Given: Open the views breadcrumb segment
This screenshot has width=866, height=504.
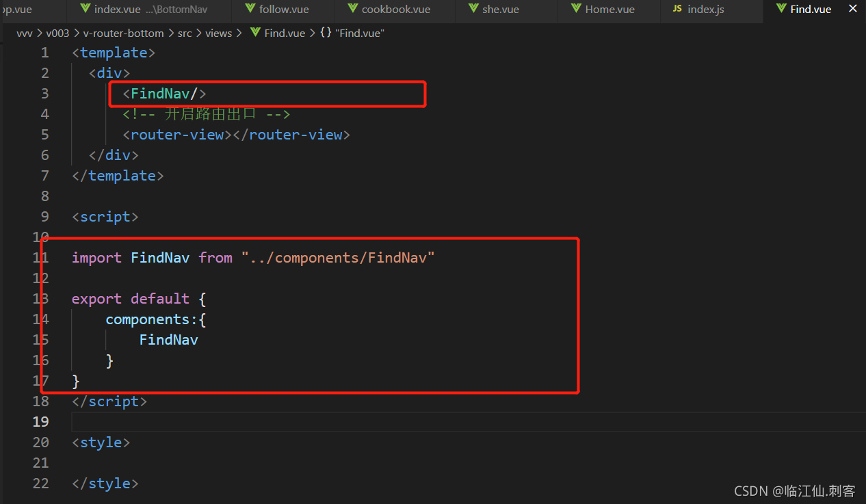Looking at the screenshot, I should [218, 33].
